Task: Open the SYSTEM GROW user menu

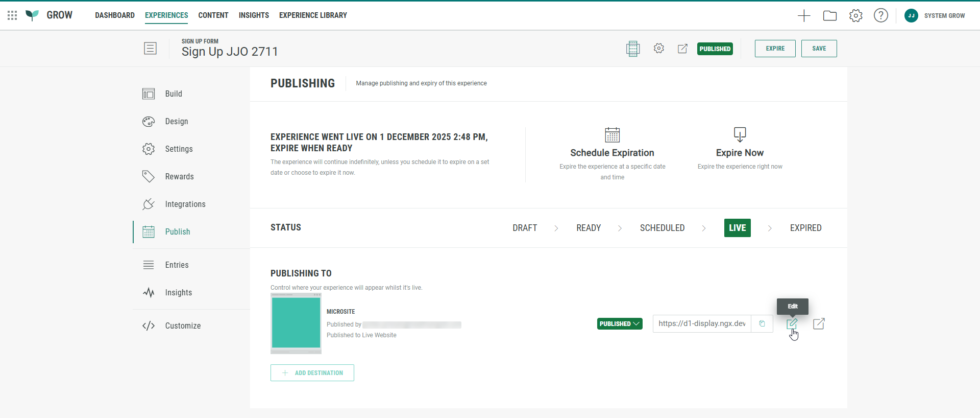Action: pos(935,16)
